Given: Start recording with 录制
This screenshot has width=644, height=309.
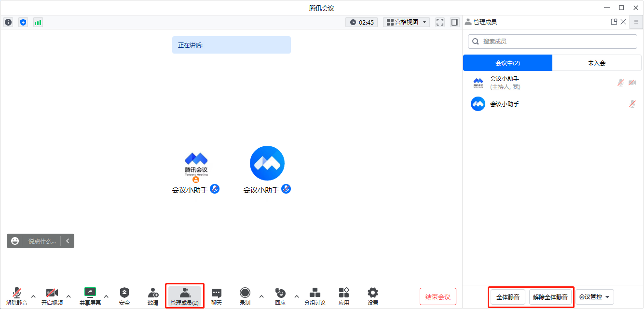Looking at the screenshot, I should pos(245,296).
